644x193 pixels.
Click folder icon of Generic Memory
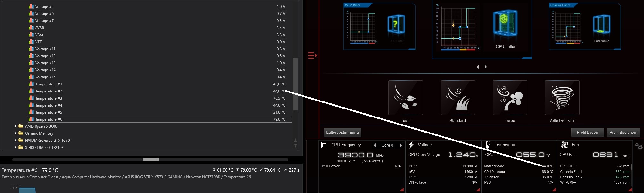(21, 133)
